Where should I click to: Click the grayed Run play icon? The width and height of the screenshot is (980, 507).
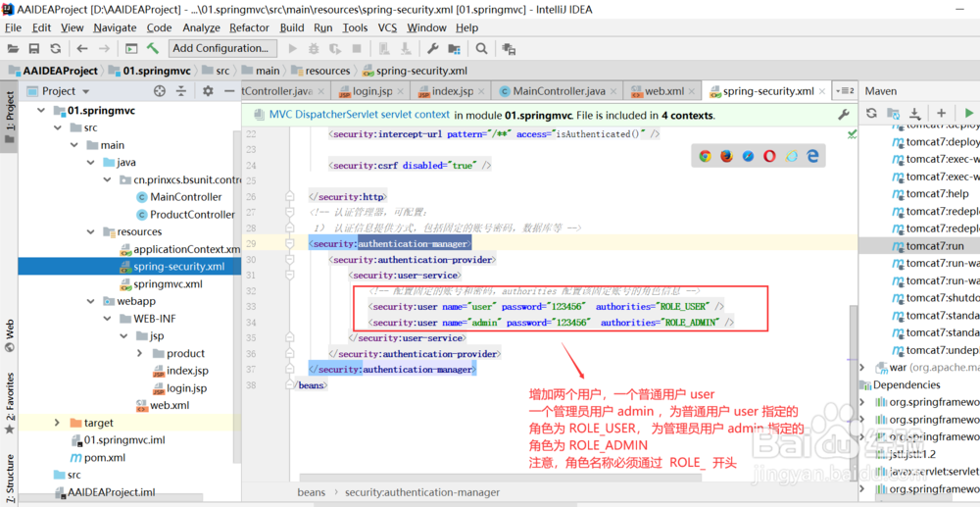point(292,49)
